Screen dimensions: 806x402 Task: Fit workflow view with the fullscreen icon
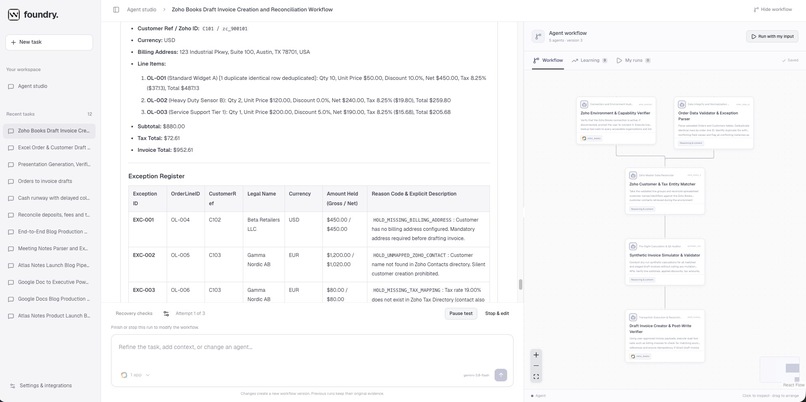tap(536, 377)
